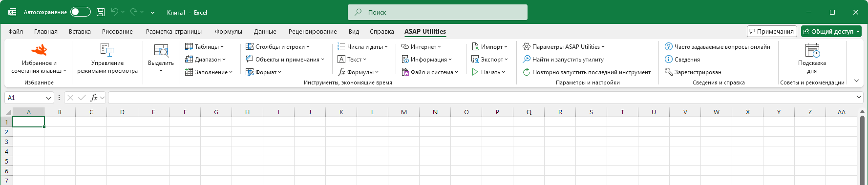Save the workbook with the floppy icon
Viewport: 868px width, 185px height.
click(x=101, y=12)
